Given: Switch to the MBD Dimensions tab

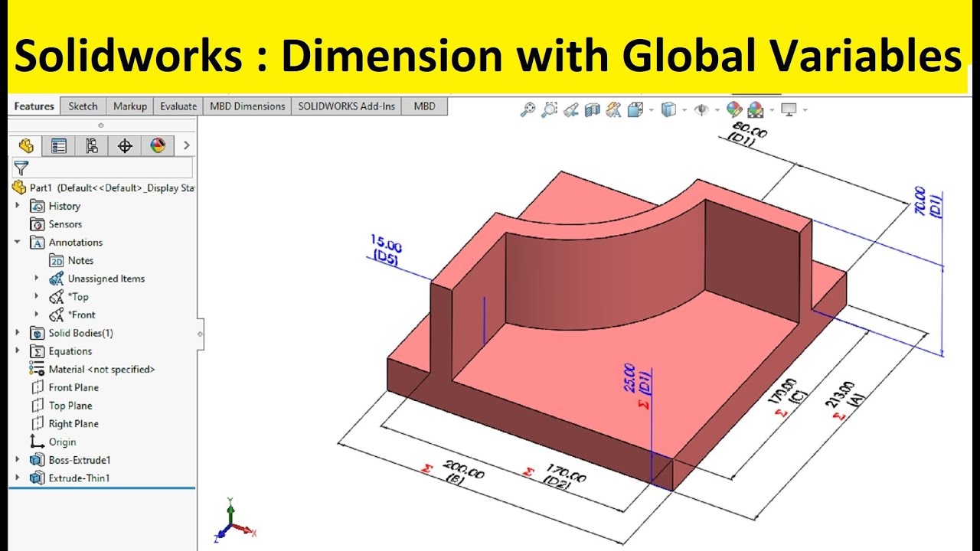Looking at the screenshot, I should click(247, 106).
